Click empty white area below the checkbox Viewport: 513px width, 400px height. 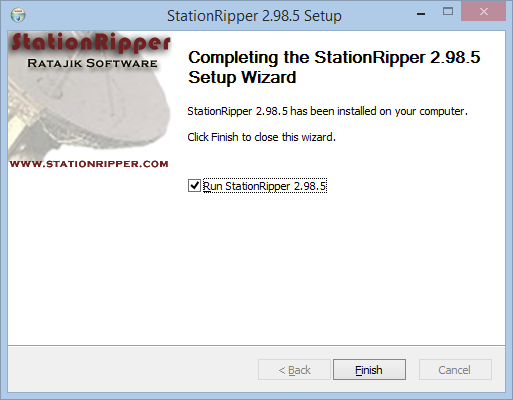click(333, 267)
